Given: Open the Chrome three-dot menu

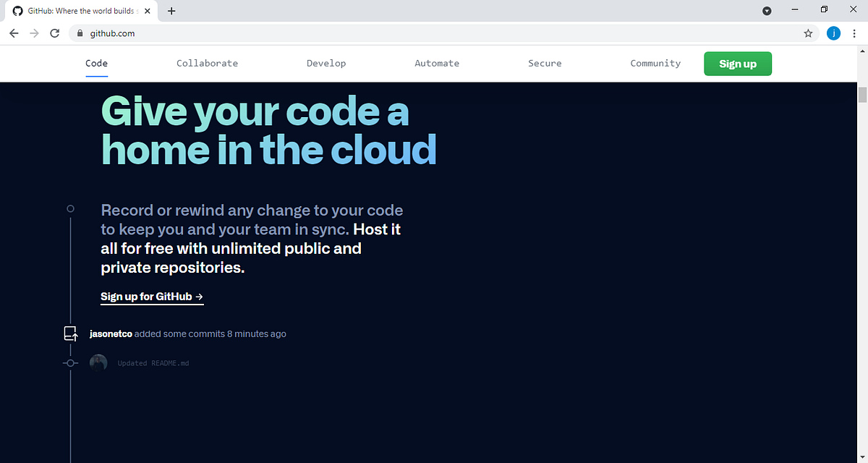Looking at the screenshot, I should [854, 33].
